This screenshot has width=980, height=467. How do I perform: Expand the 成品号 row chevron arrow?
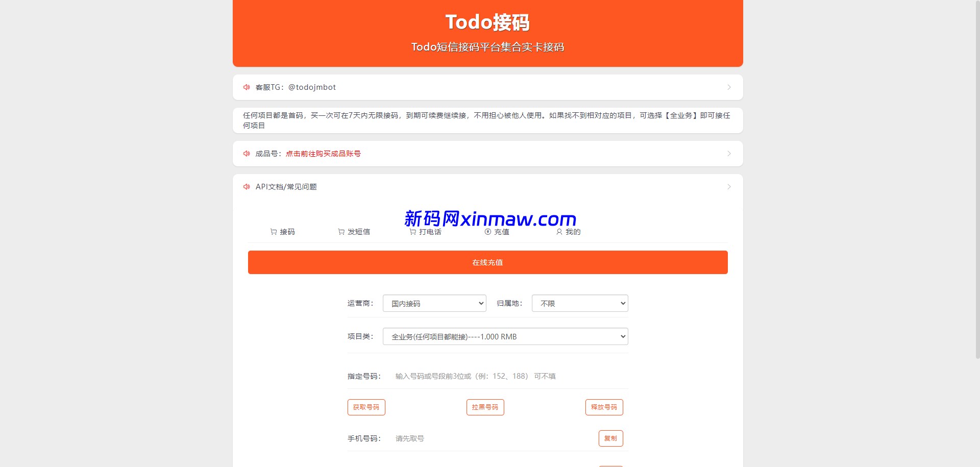tap(729, 154)
